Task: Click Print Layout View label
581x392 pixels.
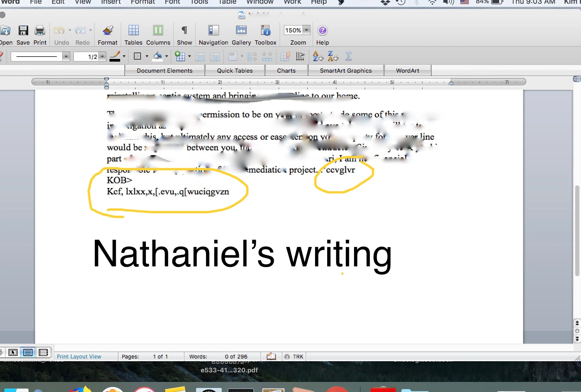Action: click(x=79, y=357)
